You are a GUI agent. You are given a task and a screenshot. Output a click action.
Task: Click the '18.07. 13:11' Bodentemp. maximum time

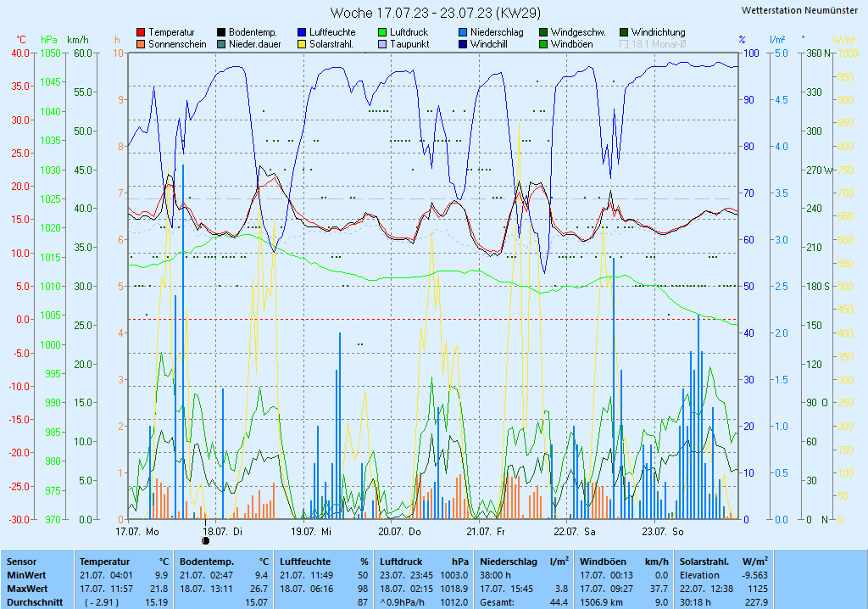coord(207,589)
